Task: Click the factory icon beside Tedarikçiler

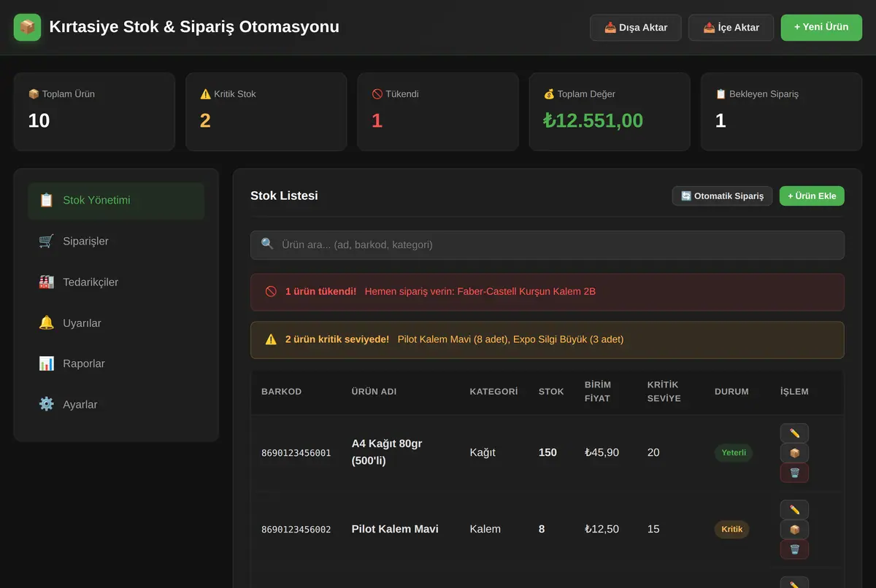Action: pos(46,282)
